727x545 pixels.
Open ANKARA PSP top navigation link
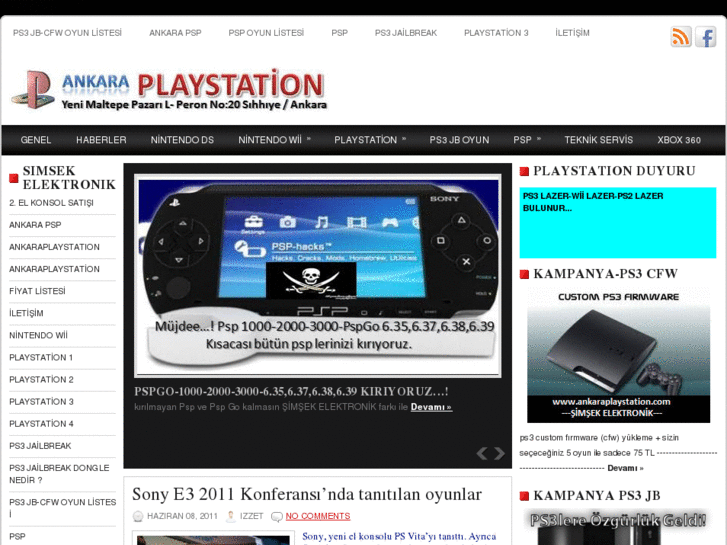(x=175, y=33)
